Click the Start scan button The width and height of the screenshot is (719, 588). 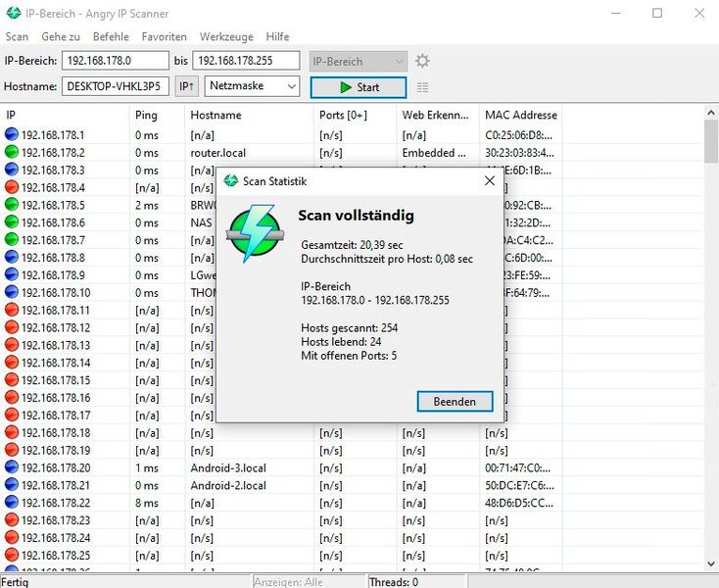(359, 87)
